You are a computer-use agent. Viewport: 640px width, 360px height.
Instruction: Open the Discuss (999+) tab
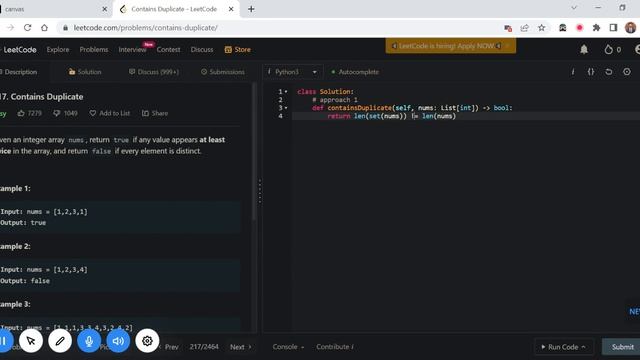point(154,72)
